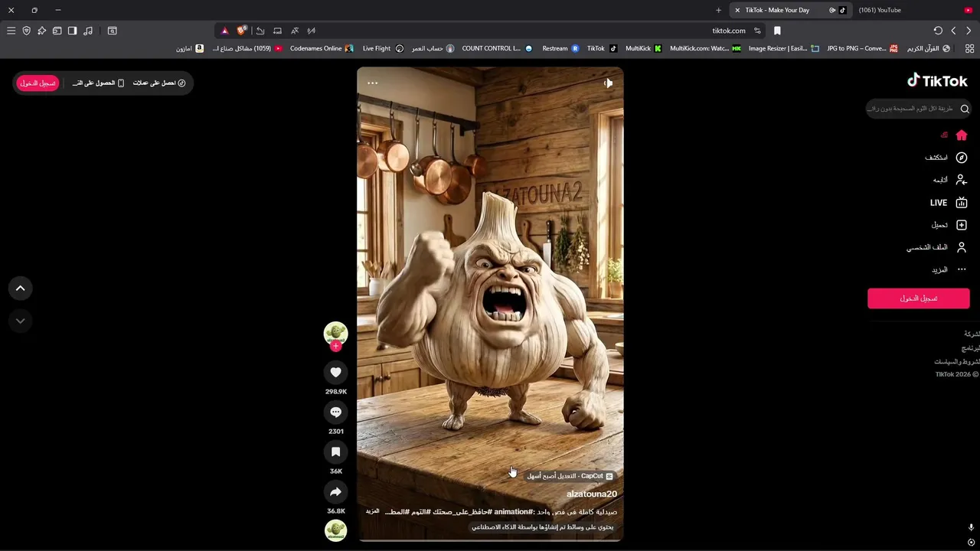This screenshot has width=980, height=551.
Task: Open Upload (تحميل) in sidebar
Action: coord(949,225)
